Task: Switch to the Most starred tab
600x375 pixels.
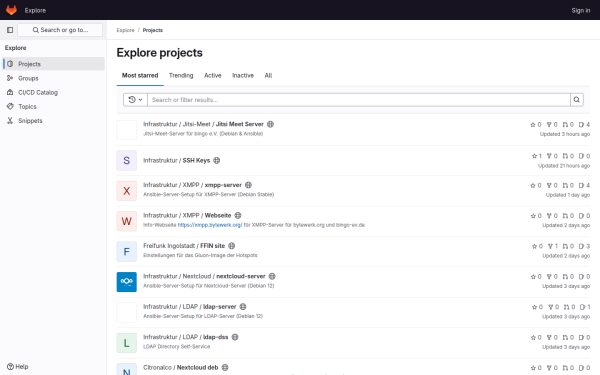Action: point(140,75)
